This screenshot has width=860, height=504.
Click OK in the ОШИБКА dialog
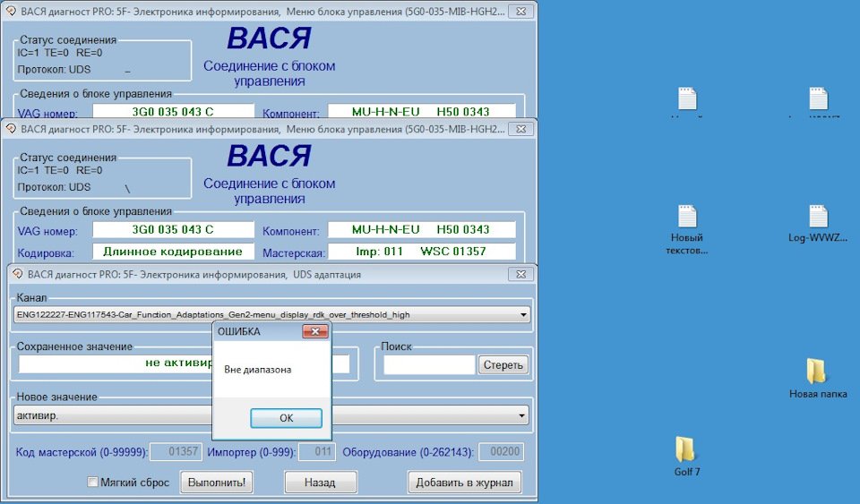(x=286, y=418)
